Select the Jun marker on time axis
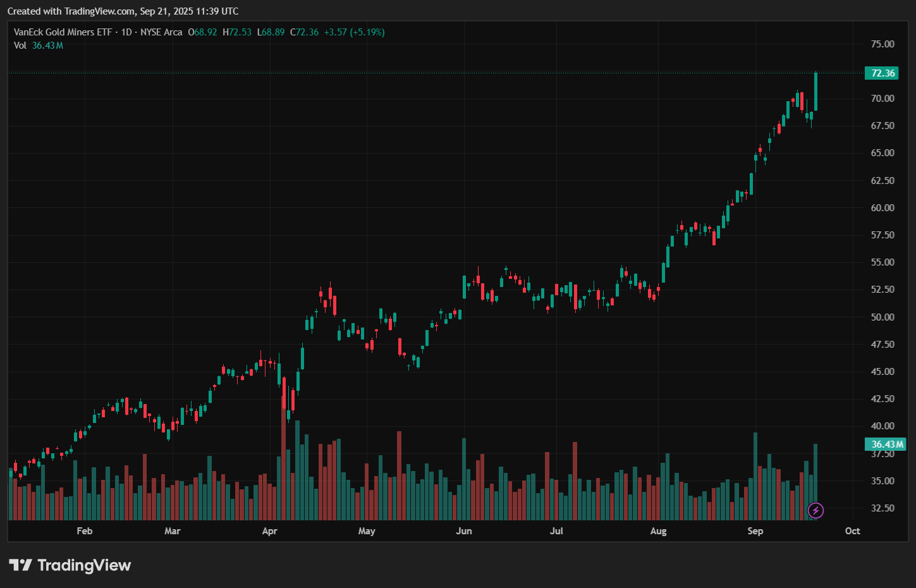This screenshot has height=588, width=916. (464, 531)
